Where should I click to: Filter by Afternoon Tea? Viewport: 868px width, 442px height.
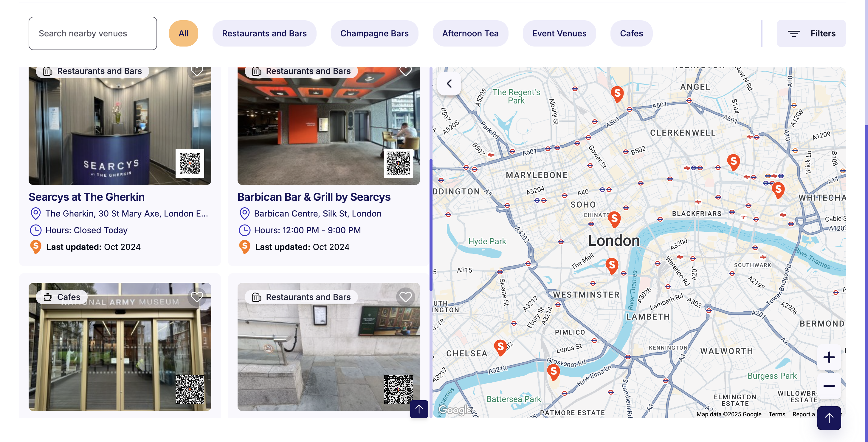tap(470, 33)
